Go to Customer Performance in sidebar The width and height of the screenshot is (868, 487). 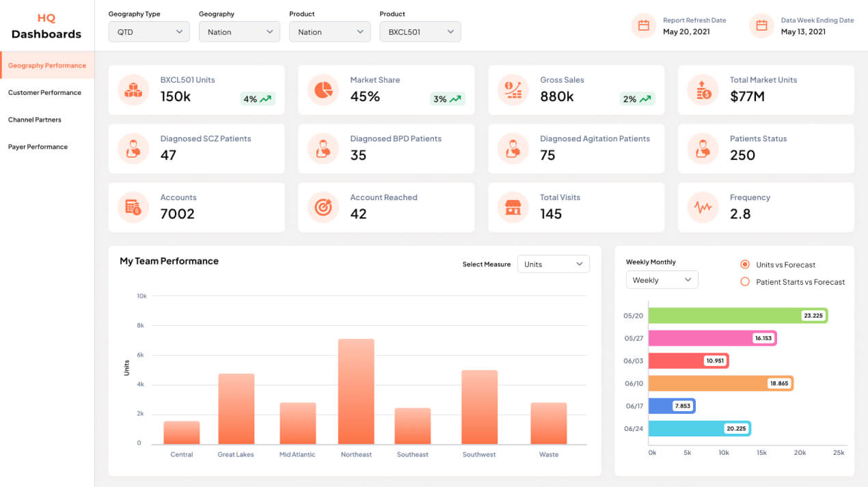[x=44, y=92]
